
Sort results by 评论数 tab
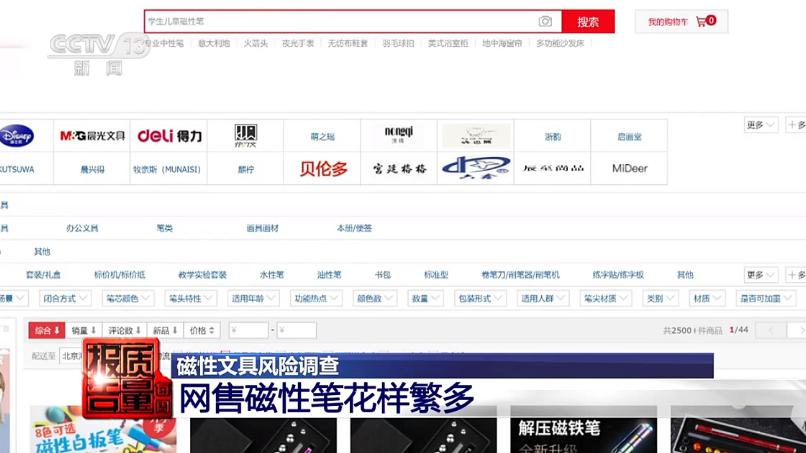(125, 330)
